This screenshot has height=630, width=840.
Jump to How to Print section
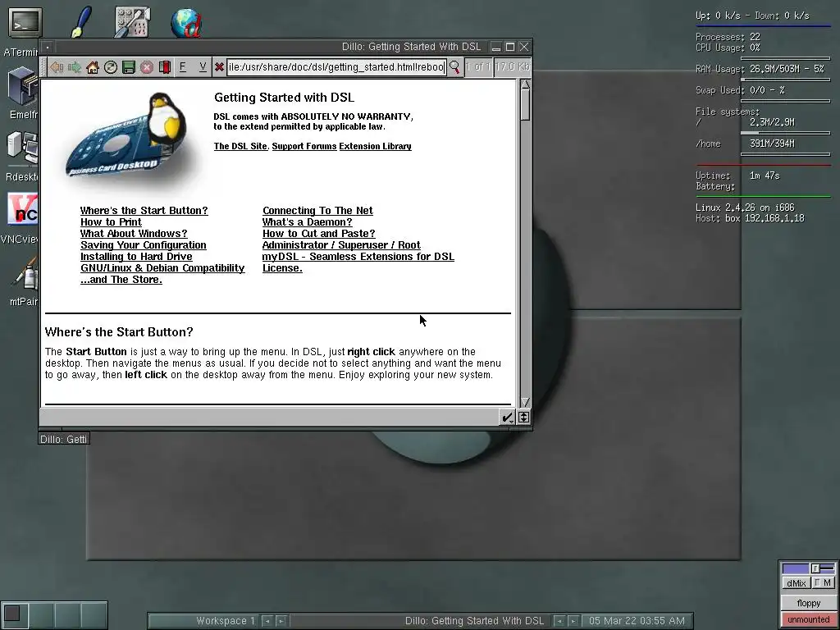(x=111, y=221)
